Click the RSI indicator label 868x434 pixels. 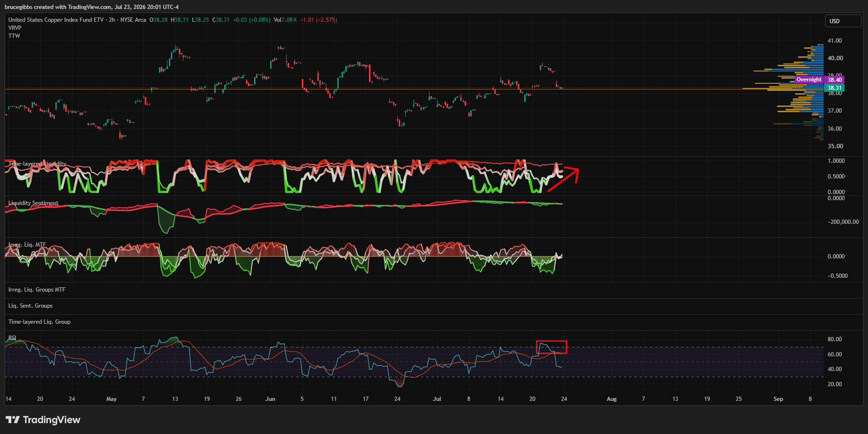(x=12, y=338)
